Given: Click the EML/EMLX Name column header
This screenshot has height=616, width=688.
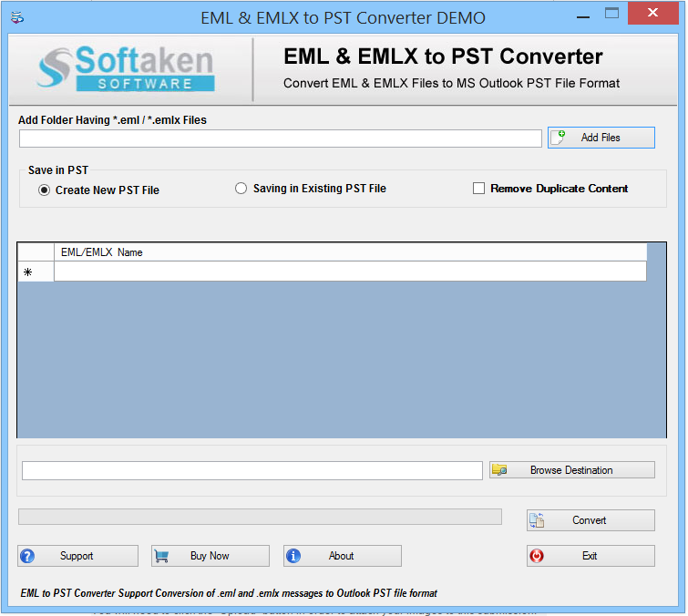Looking at the screenshot, I should click(350, 252).
